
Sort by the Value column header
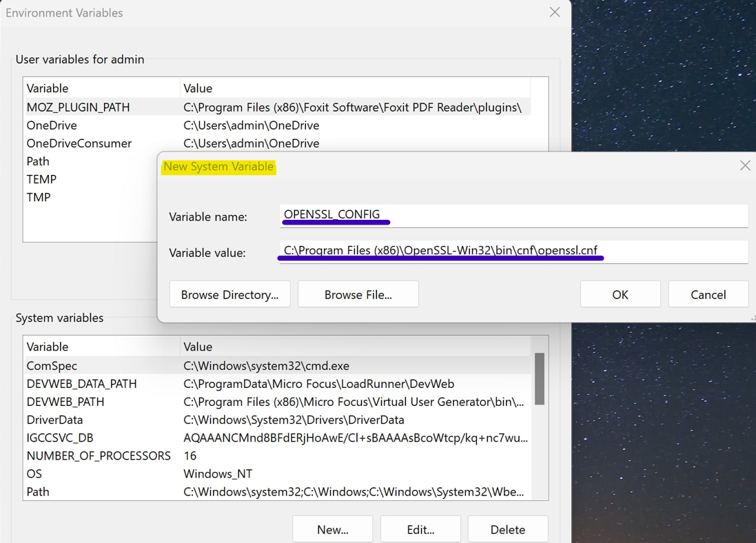coord(276,346)
